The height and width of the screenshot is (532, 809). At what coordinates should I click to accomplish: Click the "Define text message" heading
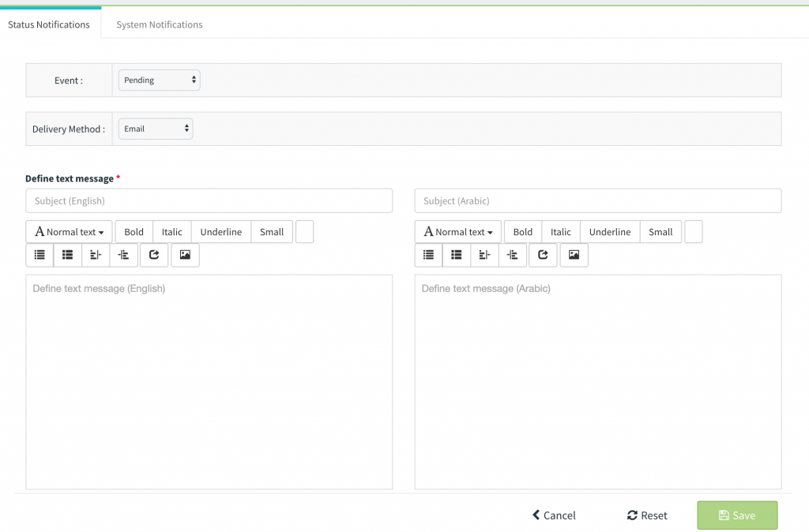pyautogui.click(x=70, y=178)
